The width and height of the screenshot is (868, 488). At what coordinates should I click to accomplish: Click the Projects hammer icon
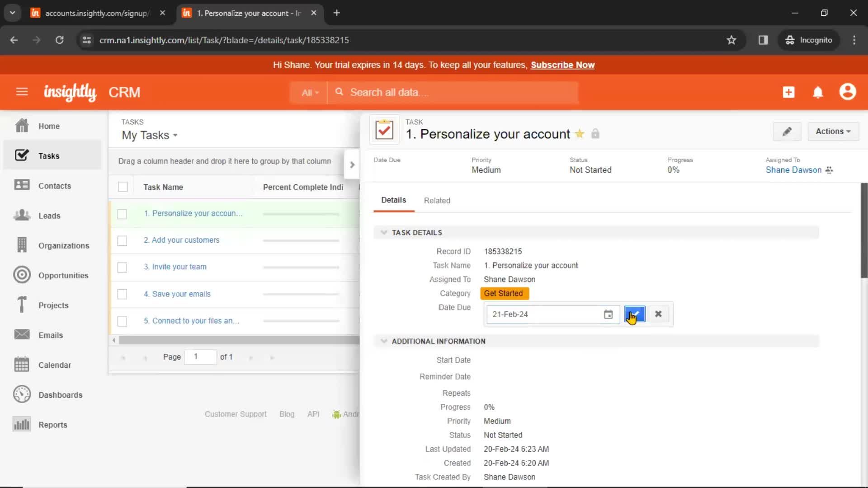(x=22, y=305)
